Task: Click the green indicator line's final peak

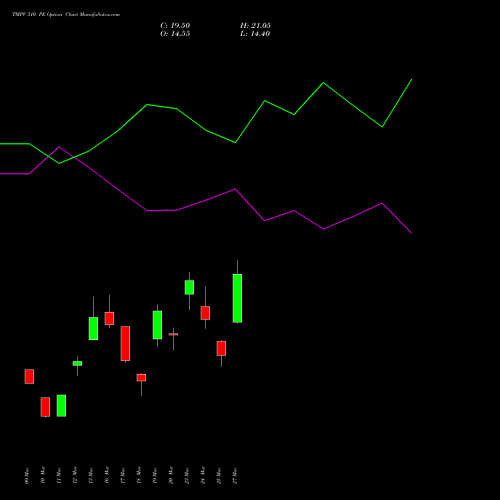Action: point(412,79)
